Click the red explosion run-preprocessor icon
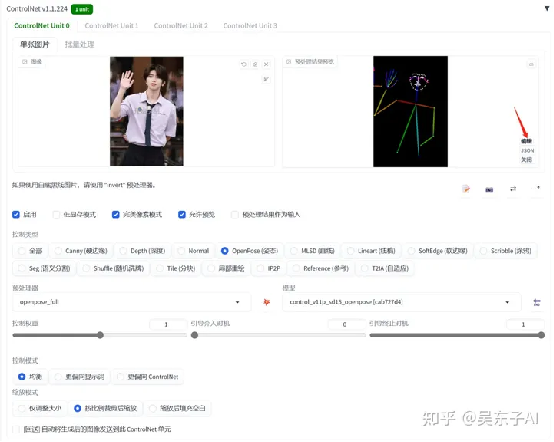 click(x=267, y=302)
